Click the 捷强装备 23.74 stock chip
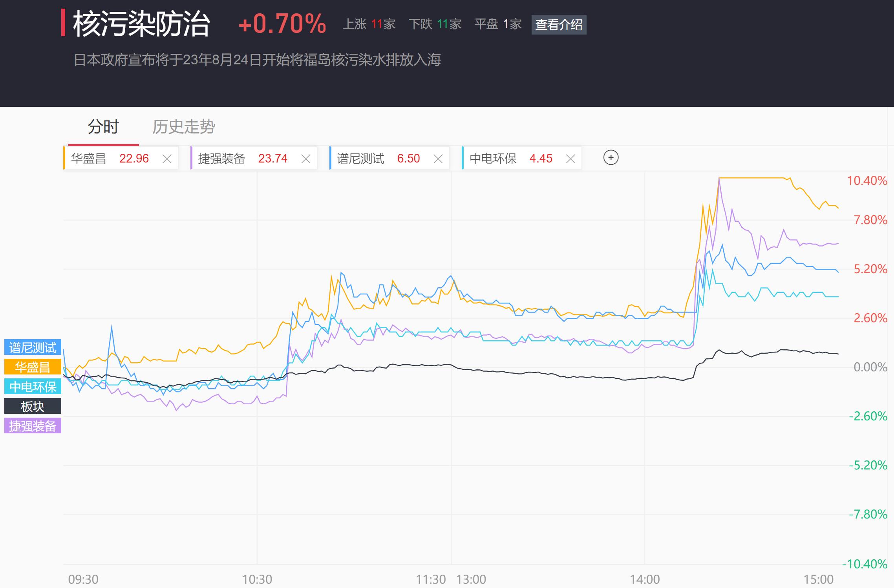Viewport: 894px width, 588px height. [x=254, y=158]
